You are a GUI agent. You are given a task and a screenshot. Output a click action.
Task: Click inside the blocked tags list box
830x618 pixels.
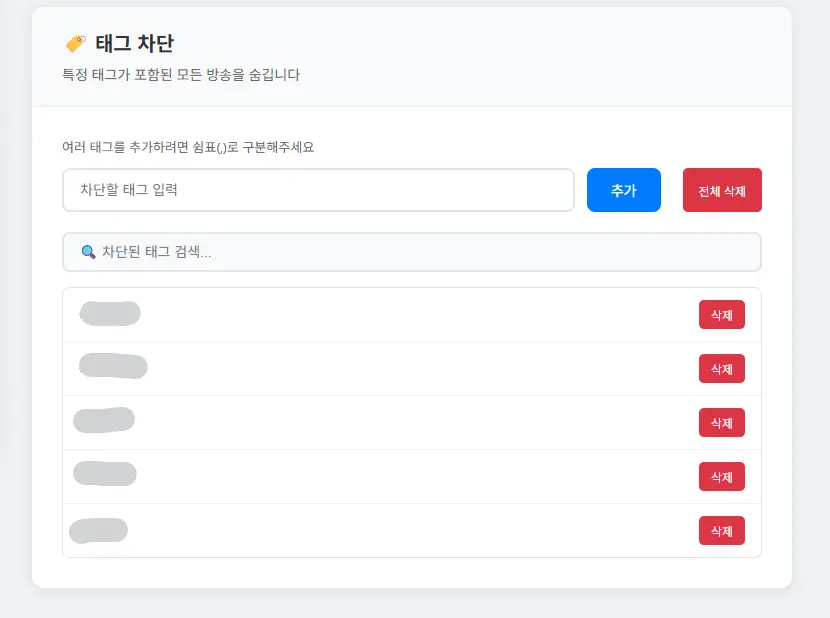coord(412,423)
